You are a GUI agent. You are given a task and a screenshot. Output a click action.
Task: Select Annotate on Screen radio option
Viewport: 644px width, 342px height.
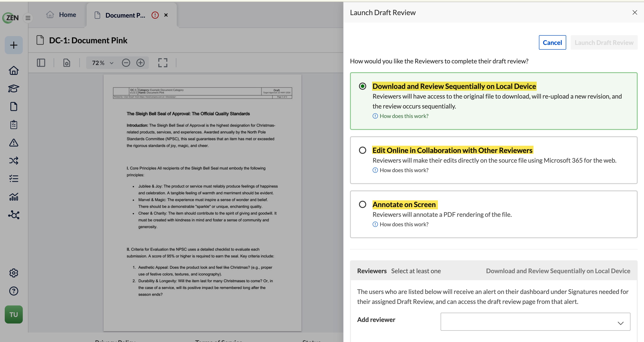click(x=363, y=205)
